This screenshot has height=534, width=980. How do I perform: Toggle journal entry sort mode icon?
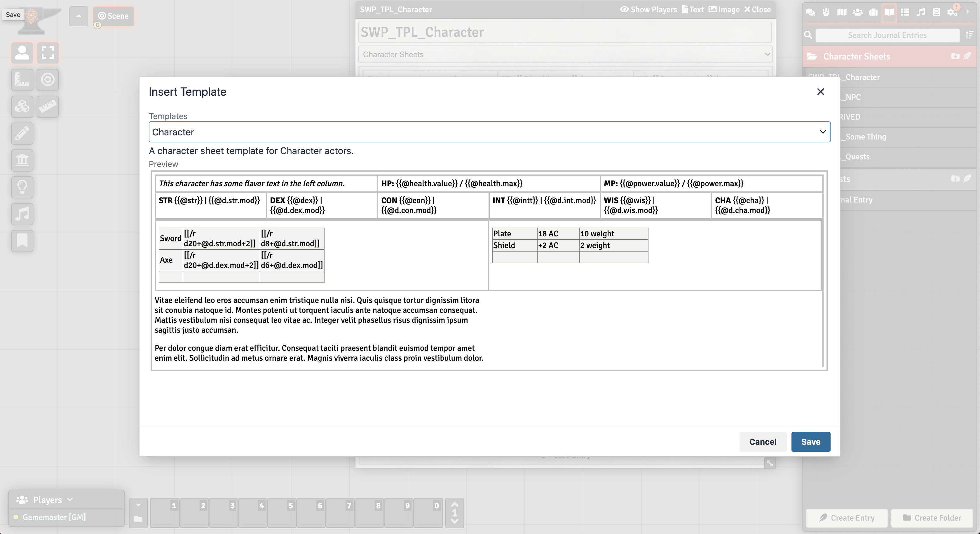(969, 35)
